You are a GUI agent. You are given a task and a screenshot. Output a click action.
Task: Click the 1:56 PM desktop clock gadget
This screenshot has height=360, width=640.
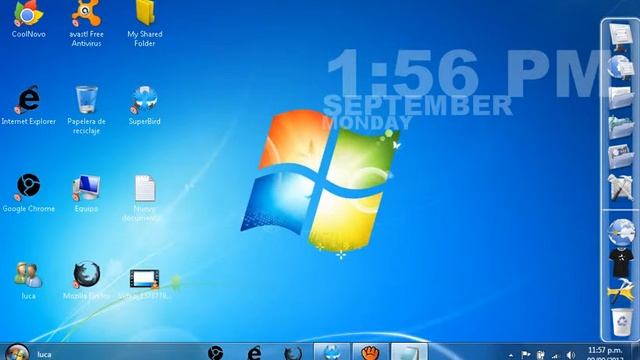(469, 73)
